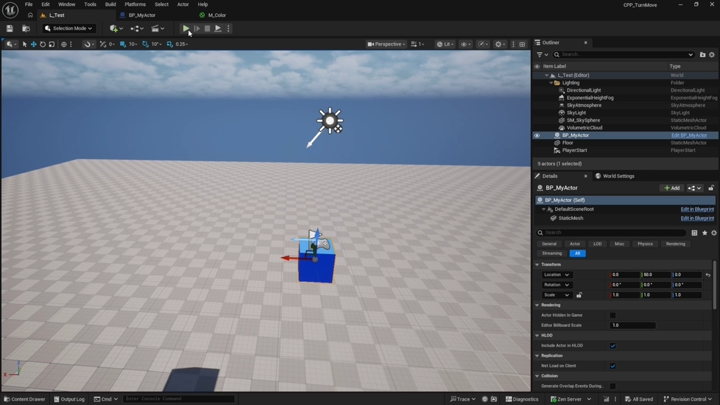Image resolution: width=720 pixels, height=405 pixels.
Task: Toggle Include Actor in HLOD checkbox
Action: tap(613, 346)
